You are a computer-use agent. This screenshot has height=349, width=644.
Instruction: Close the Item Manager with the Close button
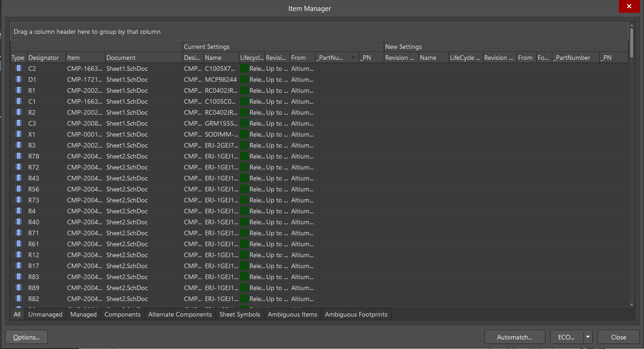[x=618, y=337]
